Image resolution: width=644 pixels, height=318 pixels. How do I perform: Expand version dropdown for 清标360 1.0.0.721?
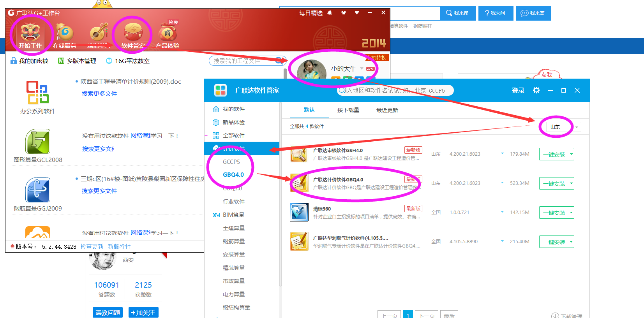(x=502, y=212)
